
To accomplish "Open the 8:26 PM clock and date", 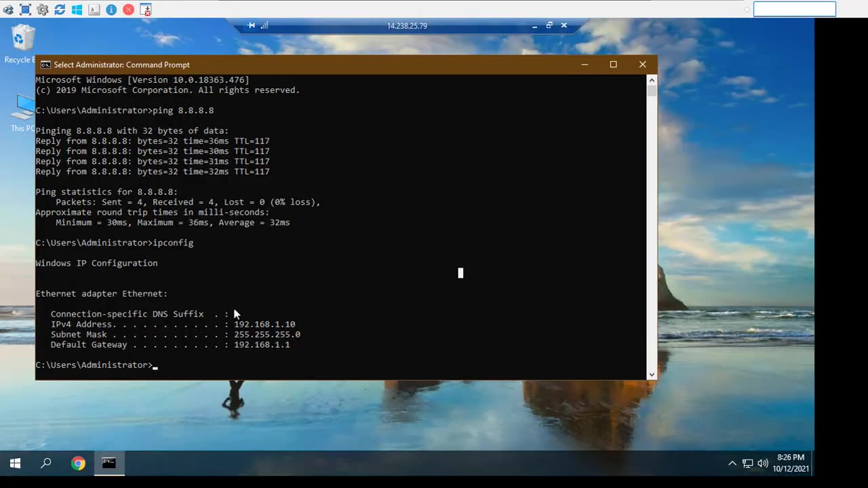I will pos(791,464).
